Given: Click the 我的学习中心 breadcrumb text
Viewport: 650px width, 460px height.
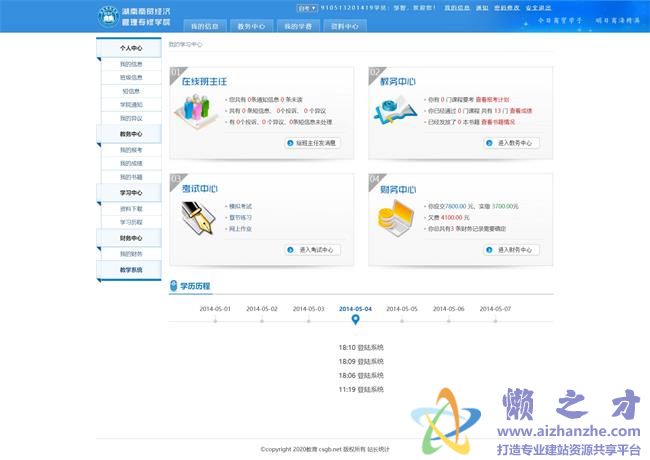Looking at the screenshot, I should click(x=185, y=44).
